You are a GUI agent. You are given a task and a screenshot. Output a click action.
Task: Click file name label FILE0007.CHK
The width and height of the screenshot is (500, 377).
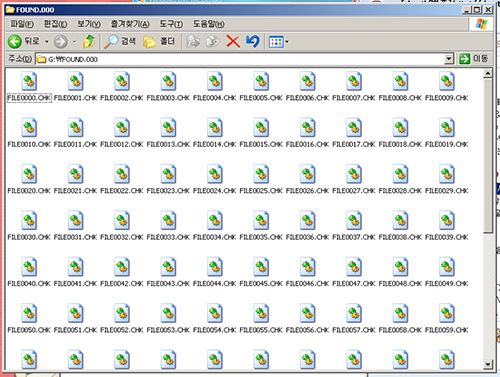[354, 98]
